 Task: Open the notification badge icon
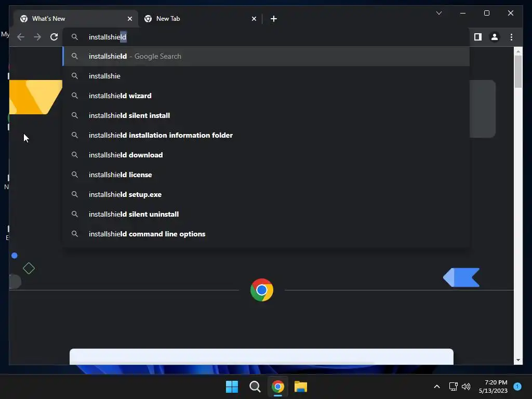(x=517, y=387)
